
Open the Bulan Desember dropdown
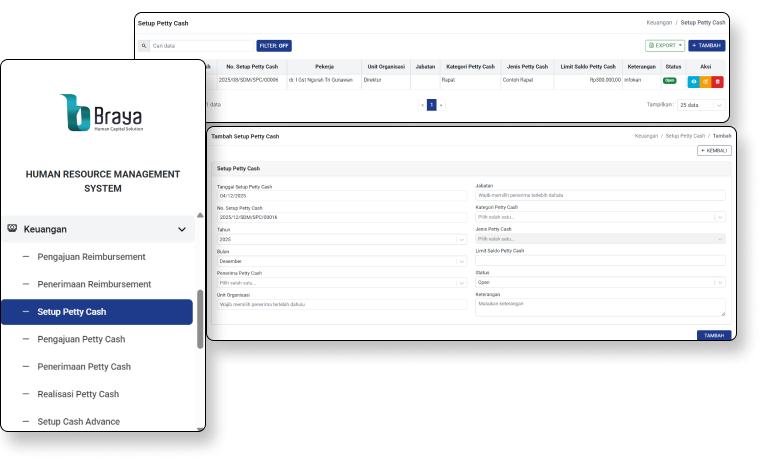342,261
